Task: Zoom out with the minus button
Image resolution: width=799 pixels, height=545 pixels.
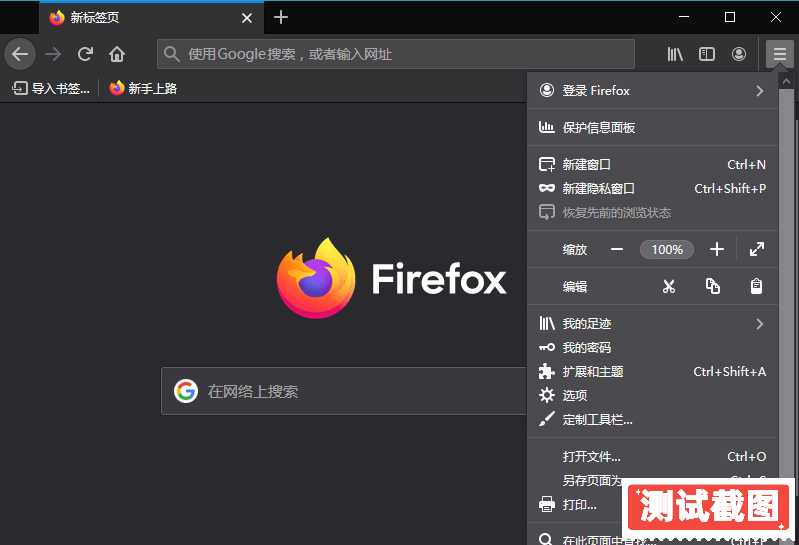Action: (x=617, y=250)
